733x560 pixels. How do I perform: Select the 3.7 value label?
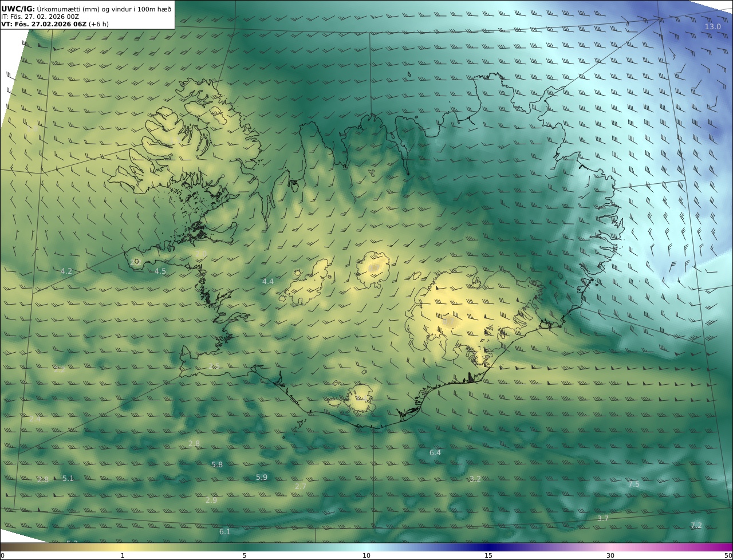pos(603,518)
